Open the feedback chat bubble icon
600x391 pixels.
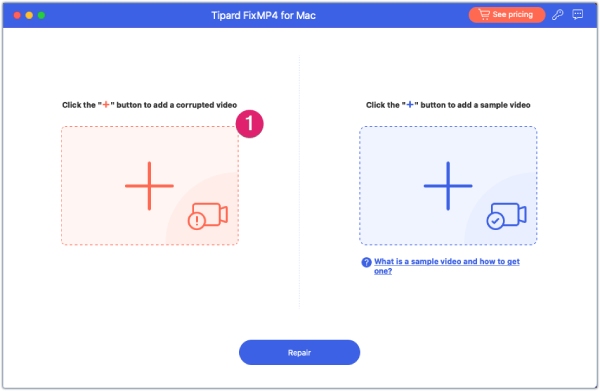[577, 15]
